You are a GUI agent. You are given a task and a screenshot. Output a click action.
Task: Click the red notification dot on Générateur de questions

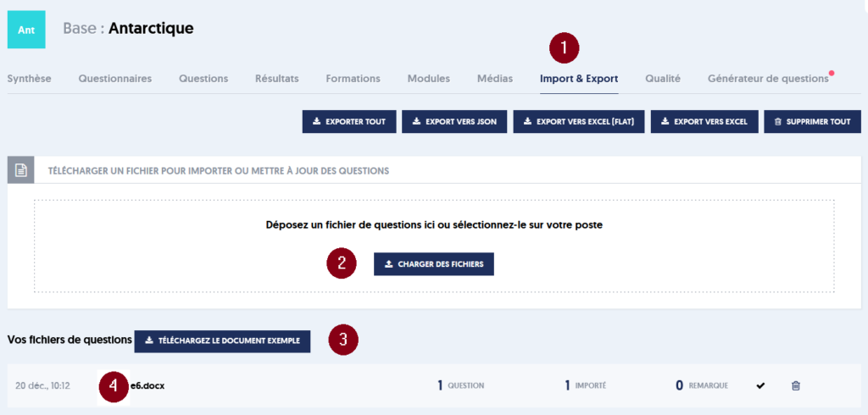pos(831,73)
